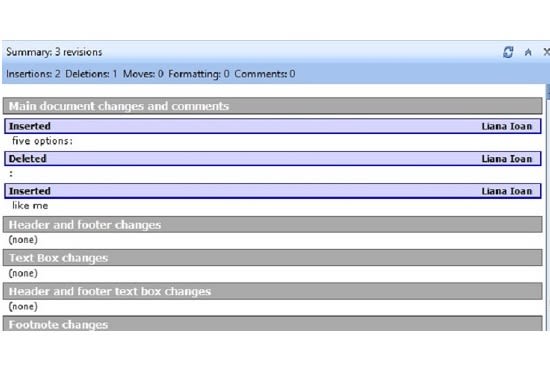Click the refresh revision count icon
Image resolution: width=550 pixels, height=370 pixels.
pos(508,52)
